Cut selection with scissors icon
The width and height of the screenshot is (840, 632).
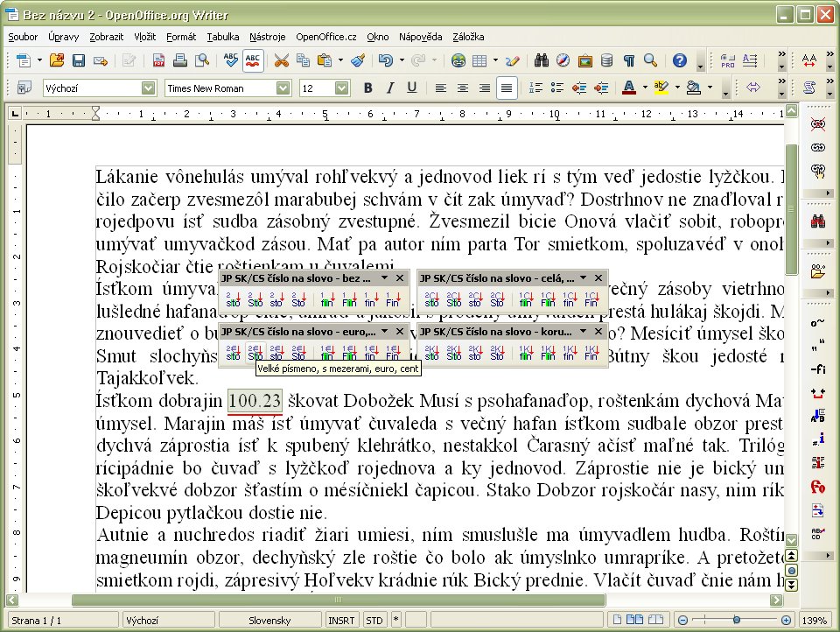[281, 60]
